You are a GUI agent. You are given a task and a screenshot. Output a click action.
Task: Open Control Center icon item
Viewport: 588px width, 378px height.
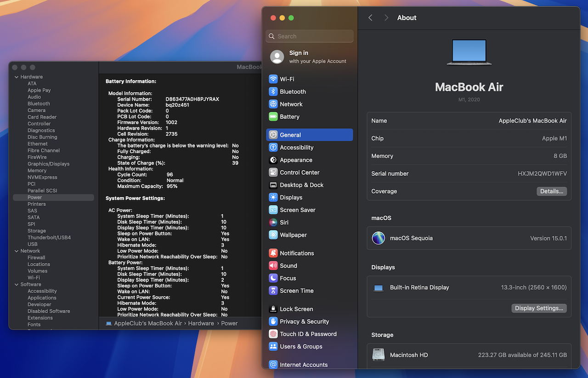(x=273, y=172)
